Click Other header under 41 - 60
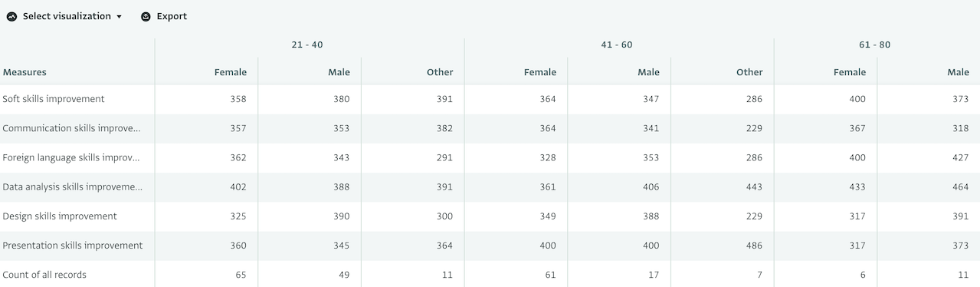The height and width of the screenshot is (287, 980). click(749, 72)
